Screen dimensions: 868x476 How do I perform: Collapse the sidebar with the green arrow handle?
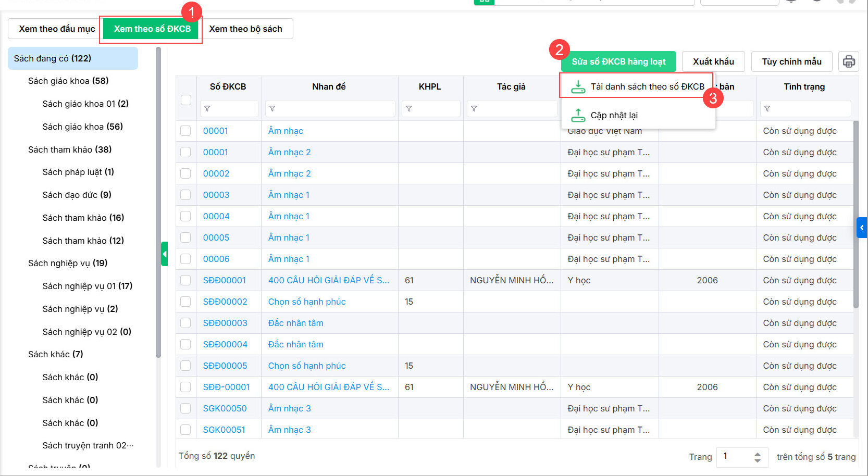click(165, 254)
